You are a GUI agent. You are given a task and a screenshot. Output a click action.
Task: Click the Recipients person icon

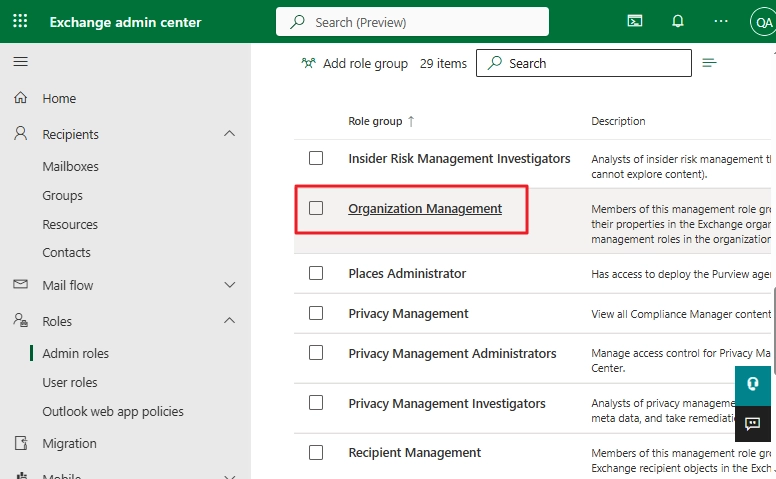[20, 133]
